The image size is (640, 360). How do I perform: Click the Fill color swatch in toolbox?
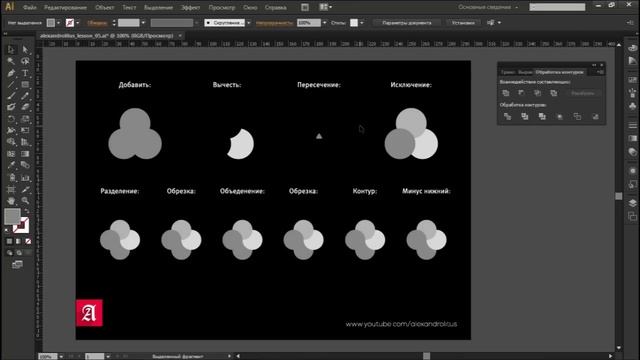(12, 216)
